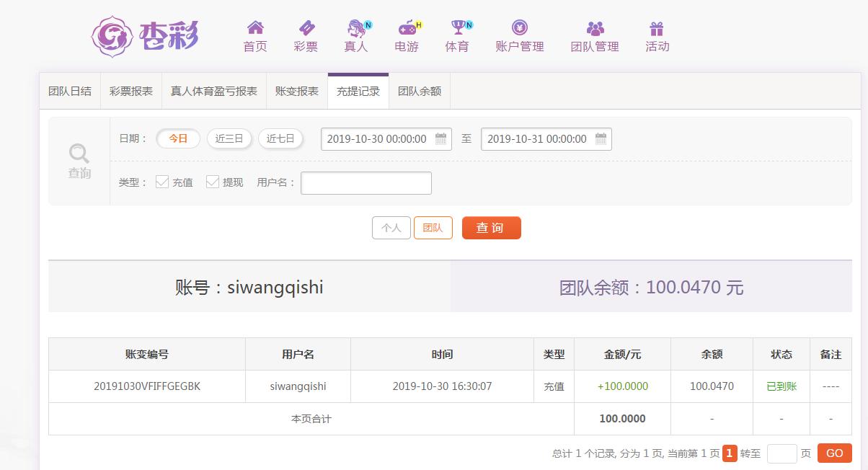
Task: Toggle the 充值 deposit checkbox
Action: click(x=162, y=182)
